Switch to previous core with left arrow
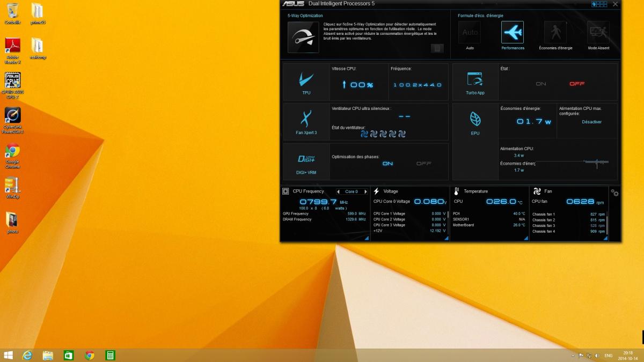The image size is (644, 362). (x=339, y=191)
